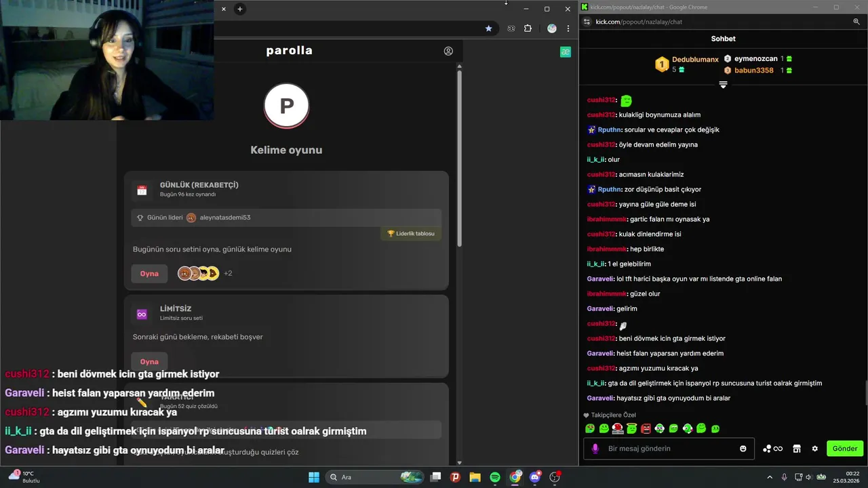
Task: Click the parolla page vertical scrollbar
Action: (x=459, y=157)
